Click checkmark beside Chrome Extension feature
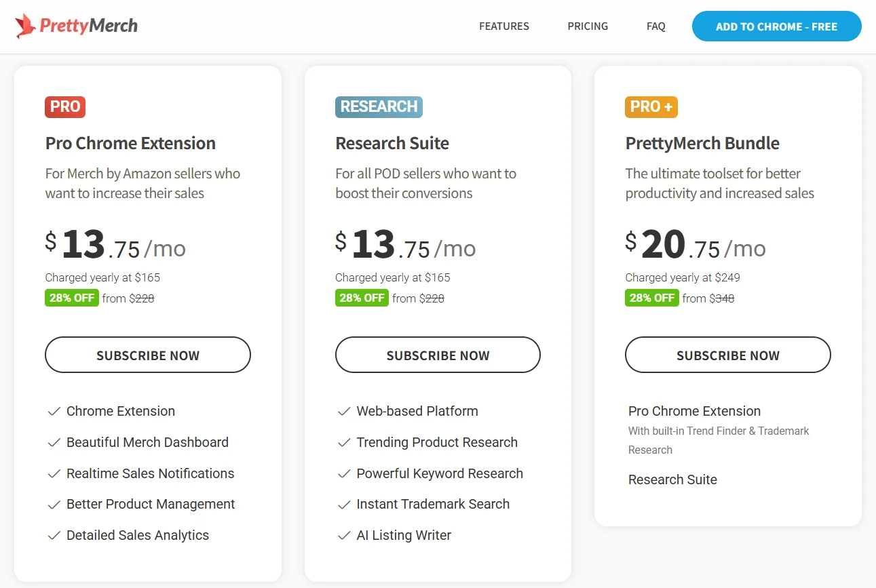 [x=54, y=412]
